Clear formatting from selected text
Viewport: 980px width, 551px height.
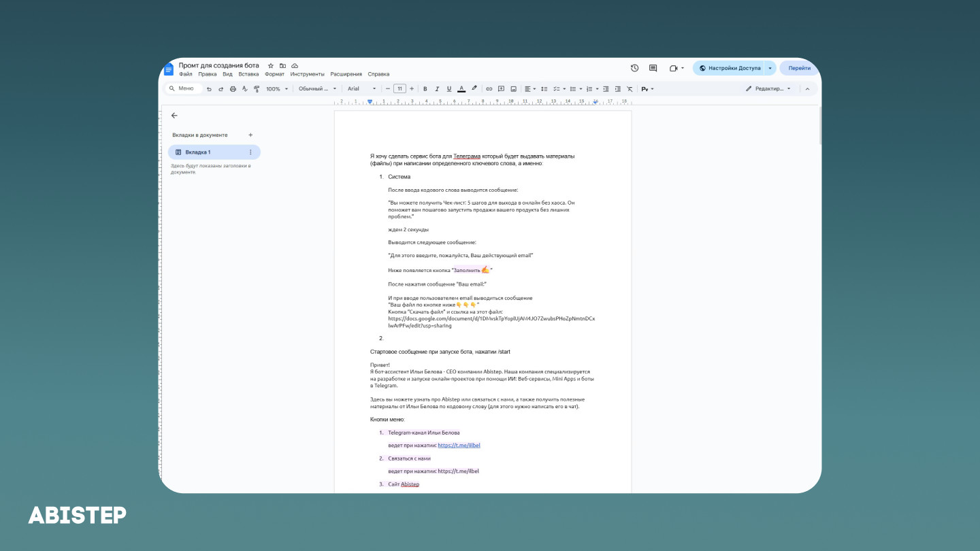[630, 89]
